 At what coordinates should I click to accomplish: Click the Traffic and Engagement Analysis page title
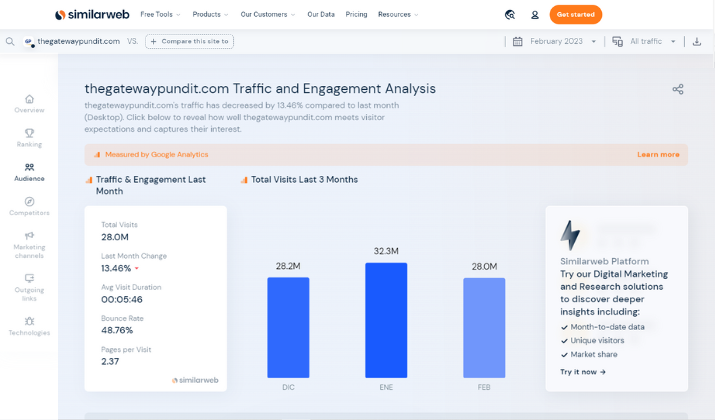click(260, 88)
